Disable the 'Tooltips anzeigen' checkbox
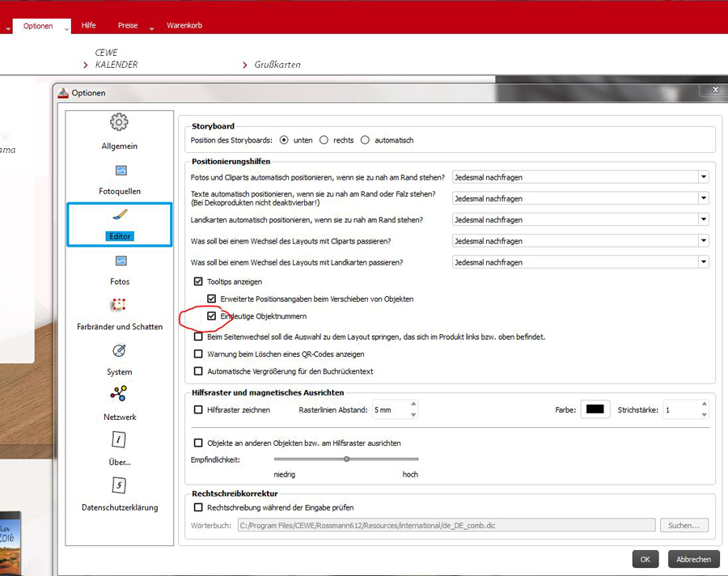This screenshot has height=576, width=728. [x=198, y=282]
